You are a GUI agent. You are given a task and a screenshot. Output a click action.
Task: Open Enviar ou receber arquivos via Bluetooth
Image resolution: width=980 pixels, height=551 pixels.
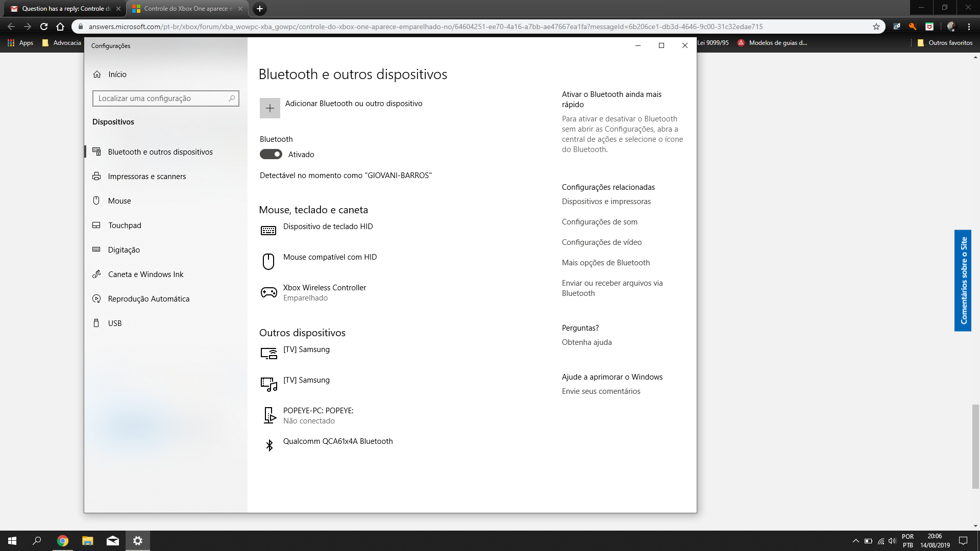[612, 288]
